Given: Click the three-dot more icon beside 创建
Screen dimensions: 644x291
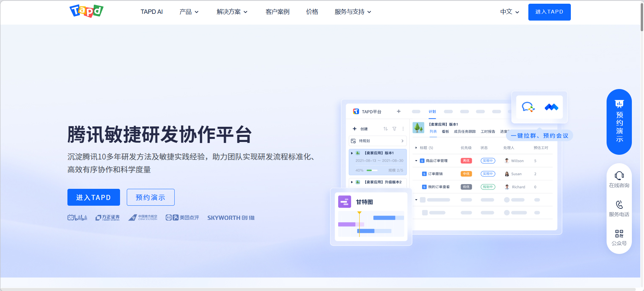Looking at the screenshot, I should click(x=403, y=129).
